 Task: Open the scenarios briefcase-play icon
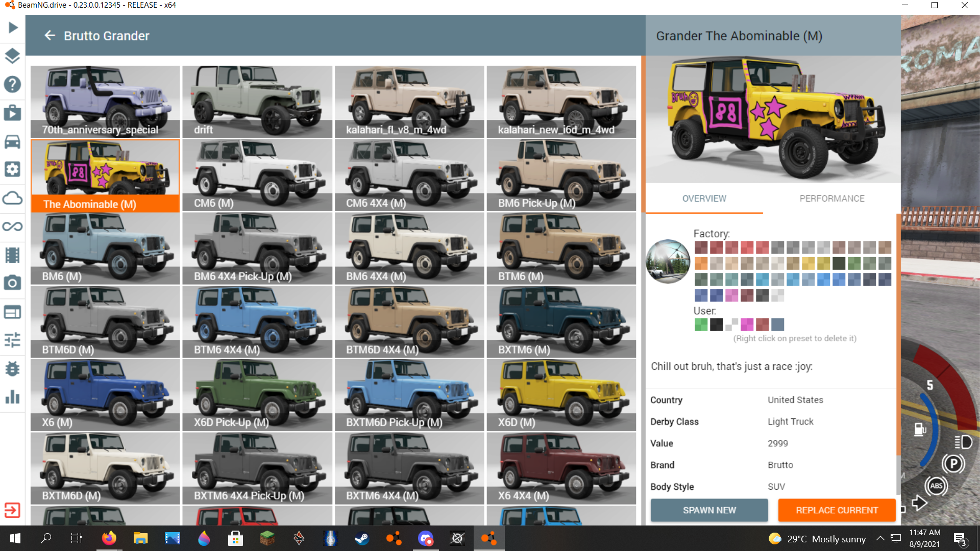[x=12, y=113]
